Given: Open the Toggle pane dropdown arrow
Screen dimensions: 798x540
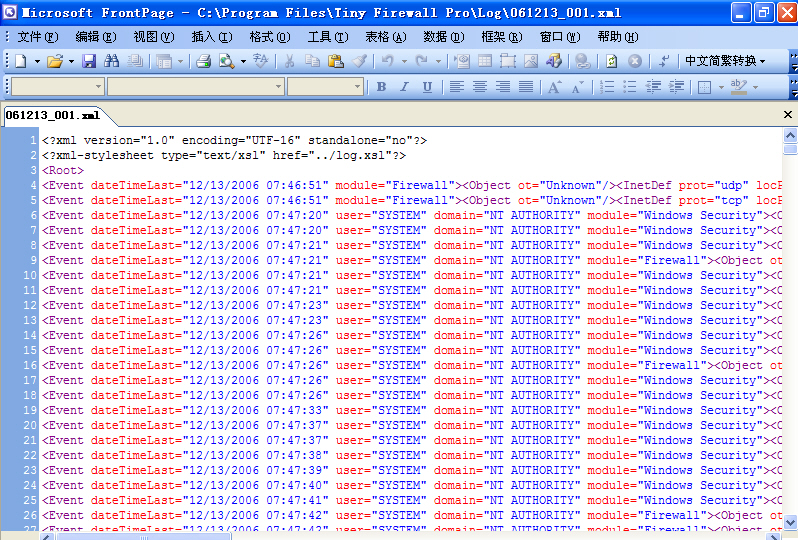Looking at the screenshot, I should [181, 62].
